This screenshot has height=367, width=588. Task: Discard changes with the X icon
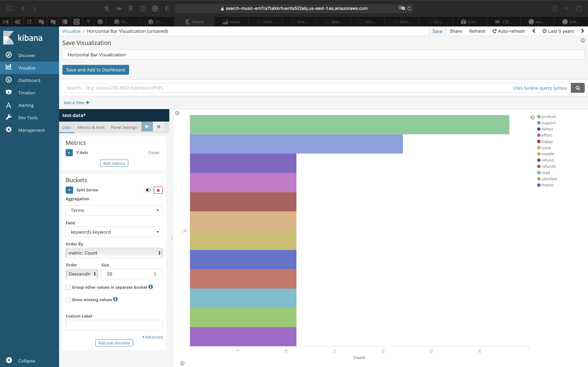pos(159,127)
